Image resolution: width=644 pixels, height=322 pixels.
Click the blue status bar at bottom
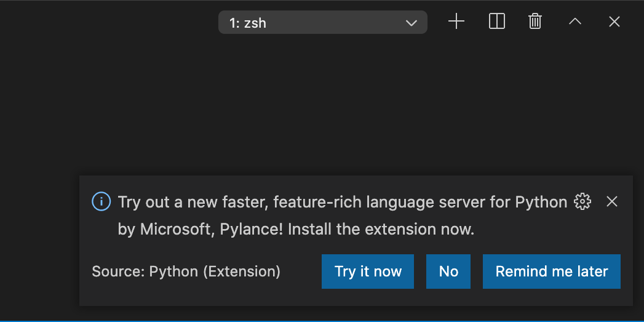(322, 320)
